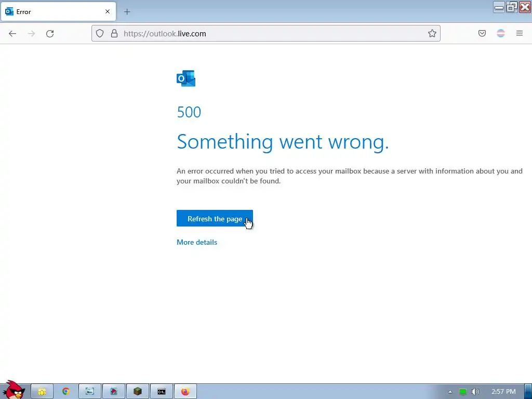Click into the outlook.live.com address bar
Image resolution: width=532 pixels, height=399 pixels.
265,33
